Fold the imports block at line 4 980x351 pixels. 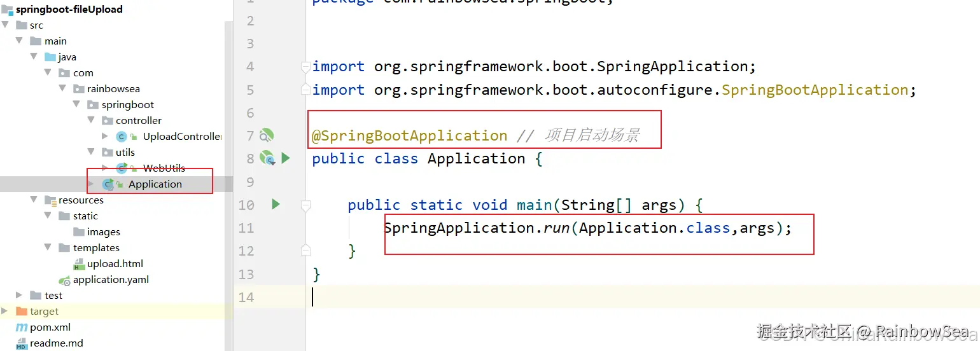click(x=306, y=66)
